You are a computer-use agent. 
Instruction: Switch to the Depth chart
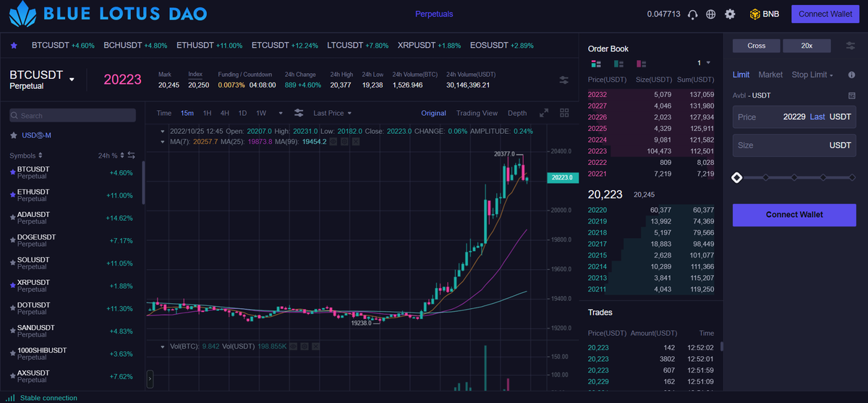tap(517, 113)
